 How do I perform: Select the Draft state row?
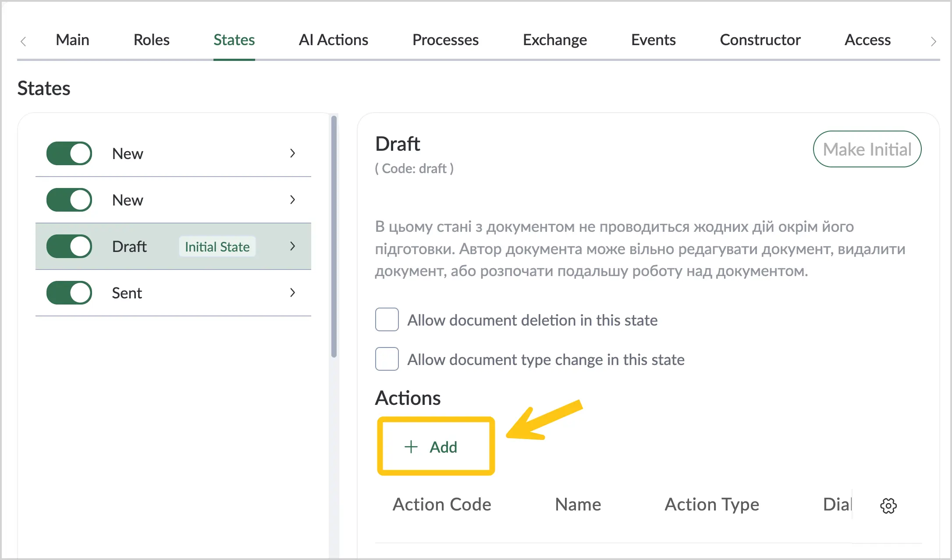(173, 246)
